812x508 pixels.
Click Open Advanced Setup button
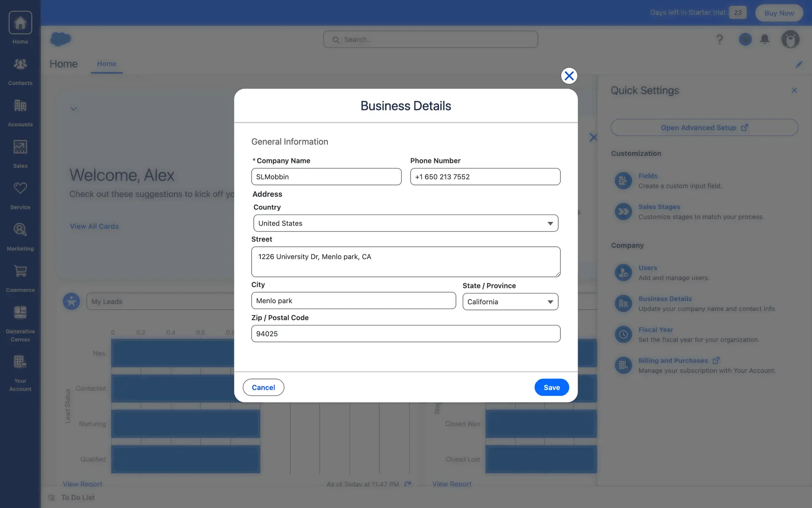coord(704,127)
